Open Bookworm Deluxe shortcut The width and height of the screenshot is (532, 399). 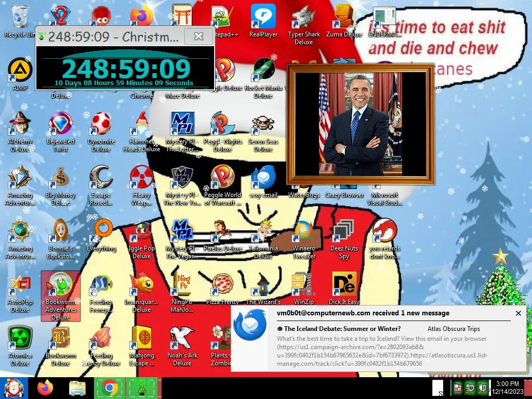(60, 346)
